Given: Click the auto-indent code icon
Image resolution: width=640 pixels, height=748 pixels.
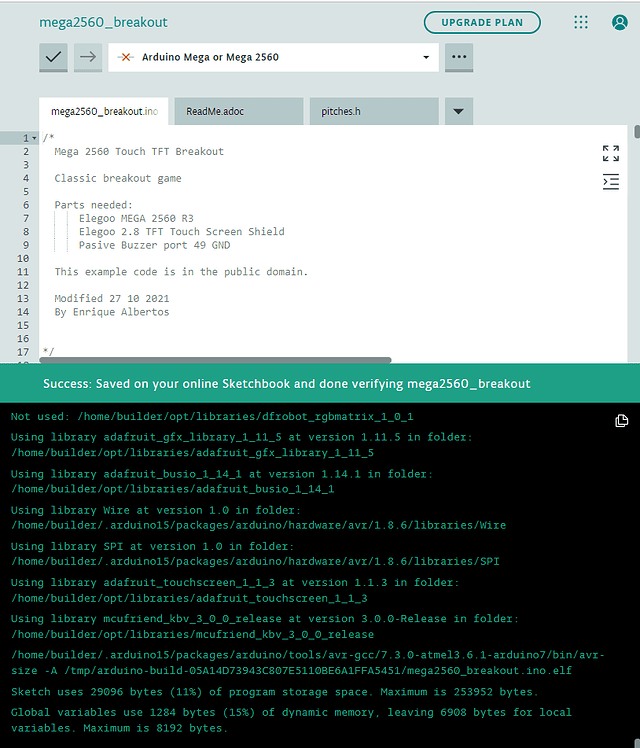Looking at the screenshot, I should coord(610,182).
